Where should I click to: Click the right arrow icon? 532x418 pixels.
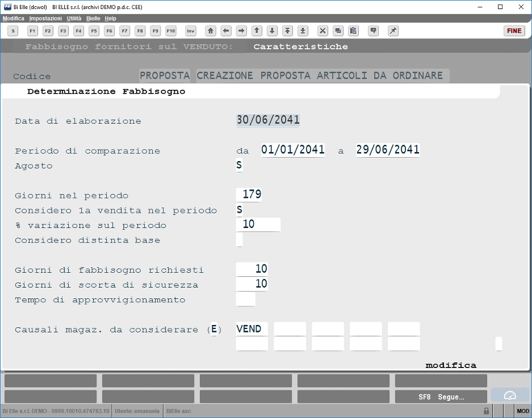241,31
